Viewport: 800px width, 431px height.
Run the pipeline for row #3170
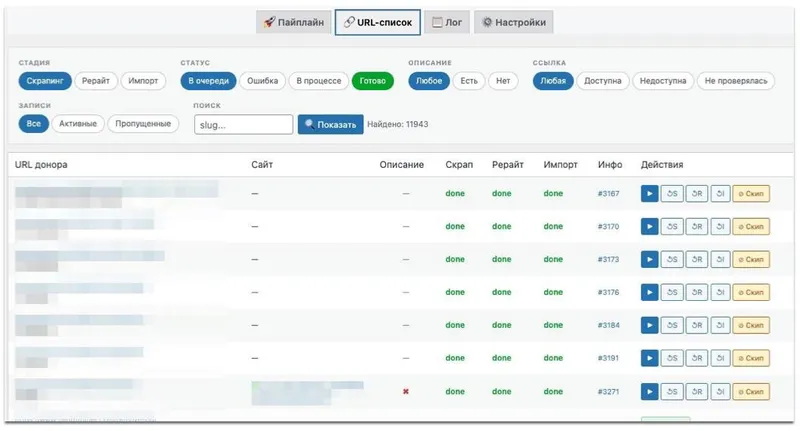coord(649,226)
